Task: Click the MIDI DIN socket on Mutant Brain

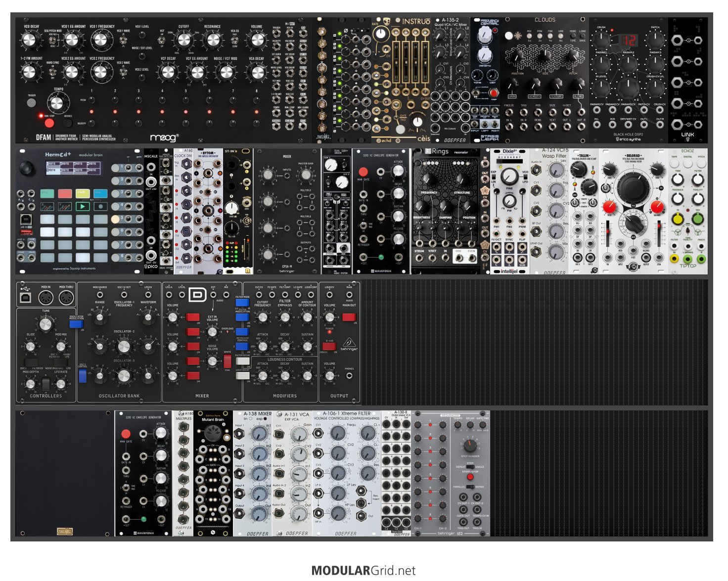Action: 213,434
